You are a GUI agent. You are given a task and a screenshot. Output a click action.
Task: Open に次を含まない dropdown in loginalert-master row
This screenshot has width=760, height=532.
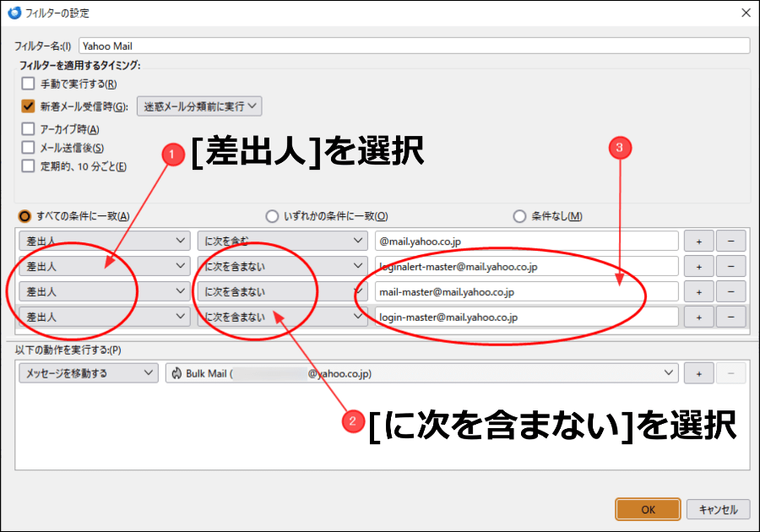[x=283, y=266]
